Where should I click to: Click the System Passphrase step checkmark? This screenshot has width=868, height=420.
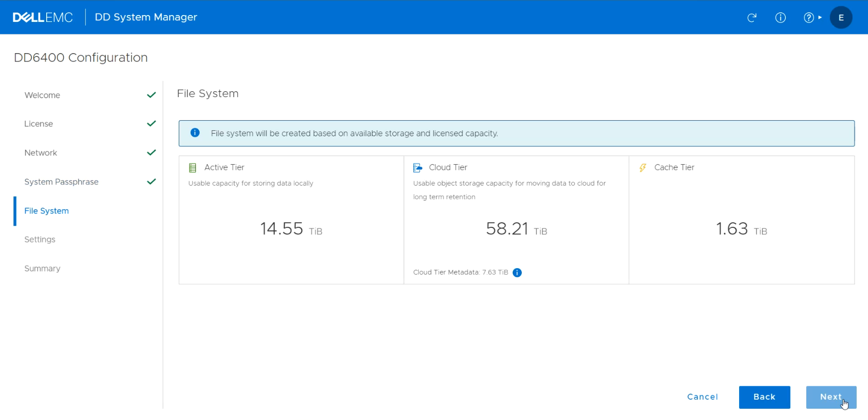tap(151, 181)
